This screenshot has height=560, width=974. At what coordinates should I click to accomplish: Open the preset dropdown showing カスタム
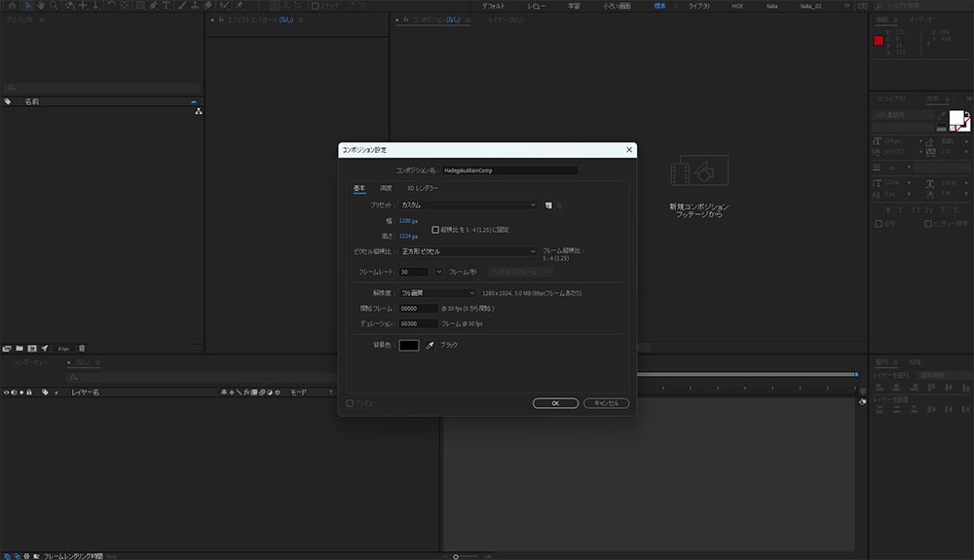click(x=468, y=205)
